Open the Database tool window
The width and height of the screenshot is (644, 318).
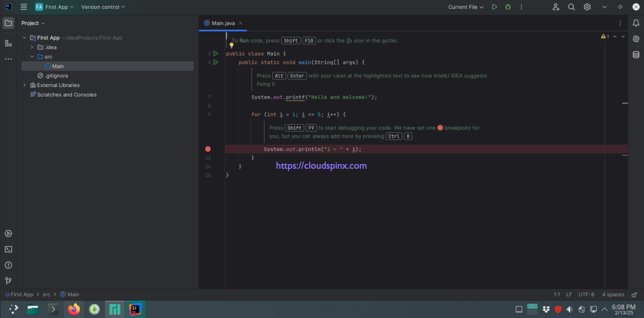coord(636,54)
